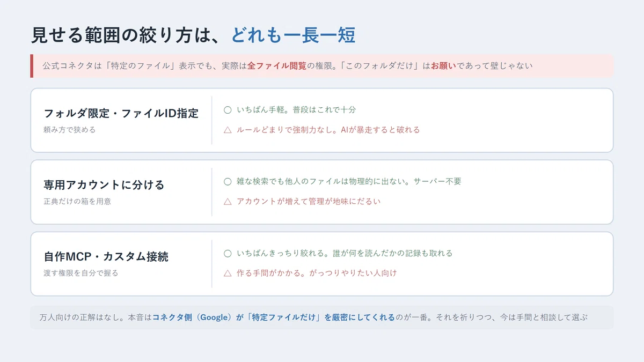Image resolution: width=644 pixels, height=362 pixels.
Task: Click the circle icon beside 雑な検索でも
Action: [x=228, y=181]
